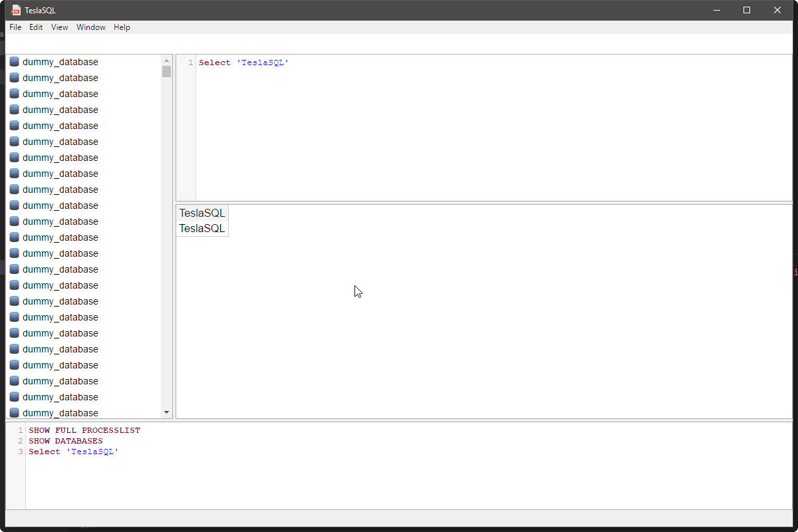Screen dimensions: 798x532
Task: Place cursor in query editor Select statement
Action: [244, 63]
